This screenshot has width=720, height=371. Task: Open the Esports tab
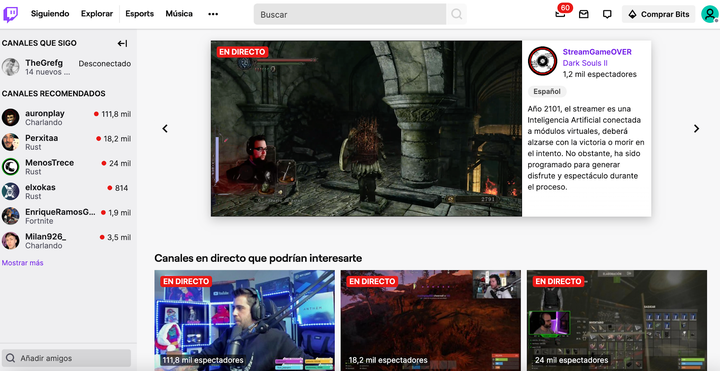click(x=140, y=14)
